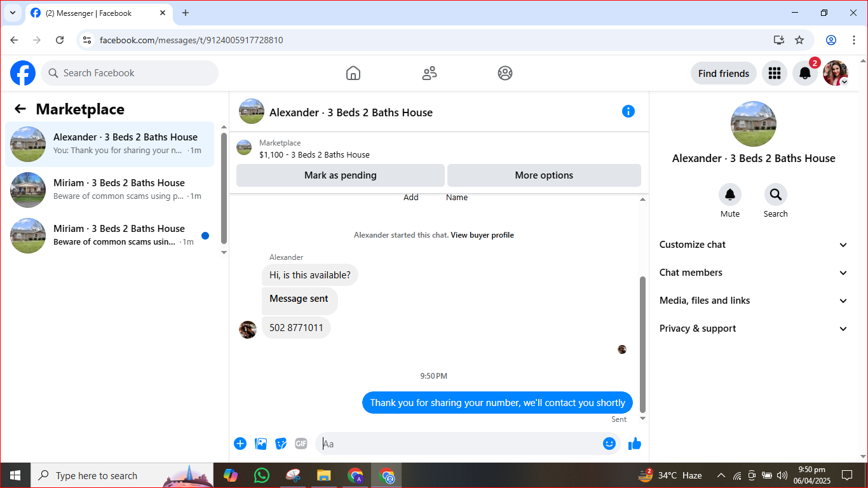Open weather 34°C Haze widget

point(670,475)
